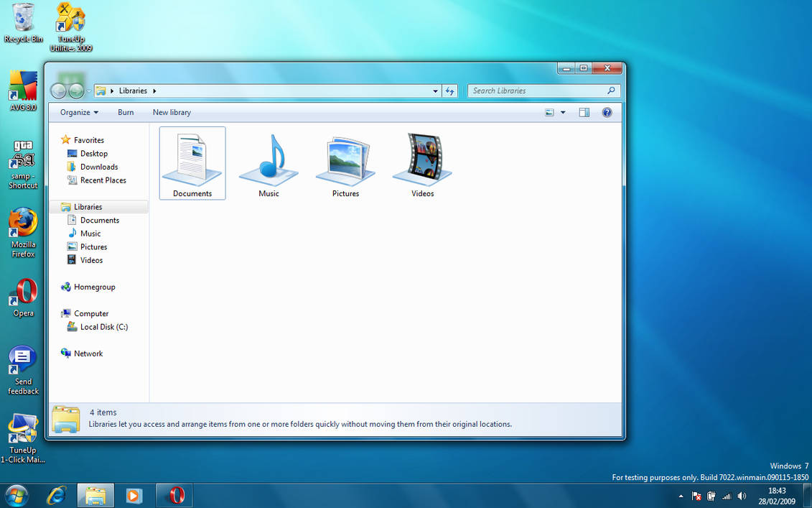Image resolution: width=812 pixels, height=508 pixels.
Task: Refresh the Libraries address bar
Action: click(x=450, y=91)
